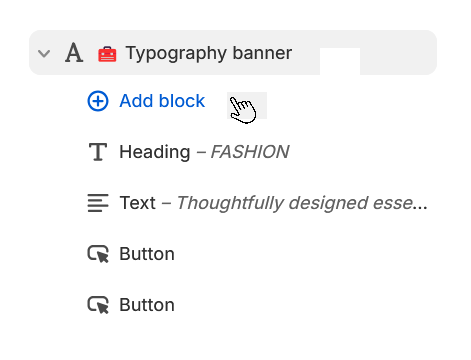Click the blue plus circle icon

(x=98, y=101)
